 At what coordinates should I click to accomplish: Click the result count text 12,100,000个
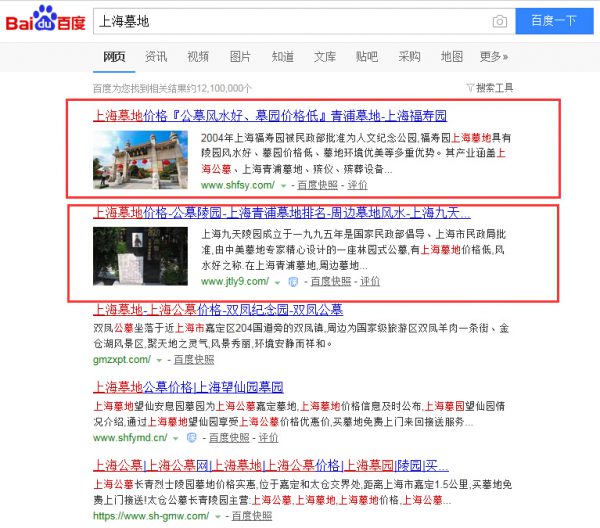coord(224,89)
